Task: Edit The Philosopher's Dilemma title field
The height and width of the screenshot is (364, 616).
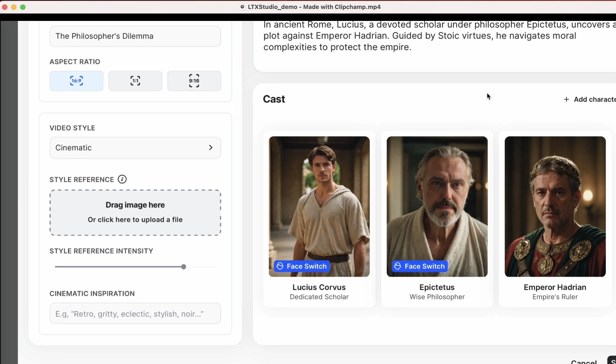Action: pos(135,36)
